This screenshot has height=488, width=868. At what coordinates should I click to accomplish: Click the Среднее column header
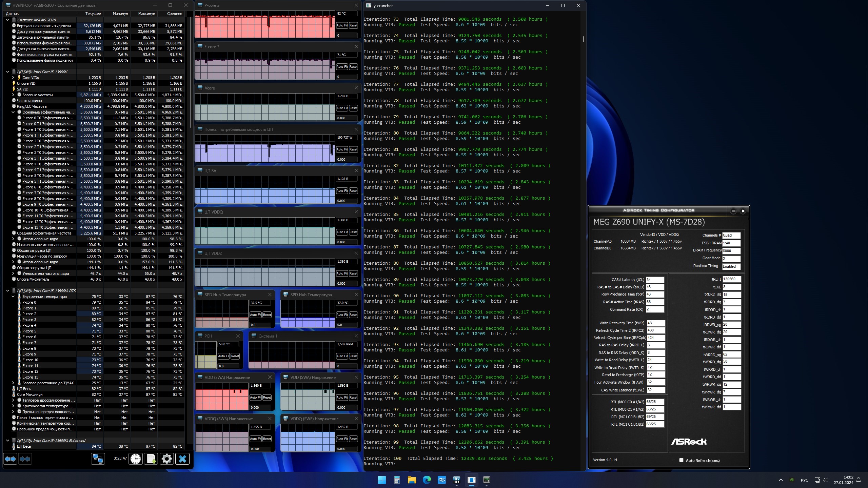pyautogui.click(x=174, y=14)
